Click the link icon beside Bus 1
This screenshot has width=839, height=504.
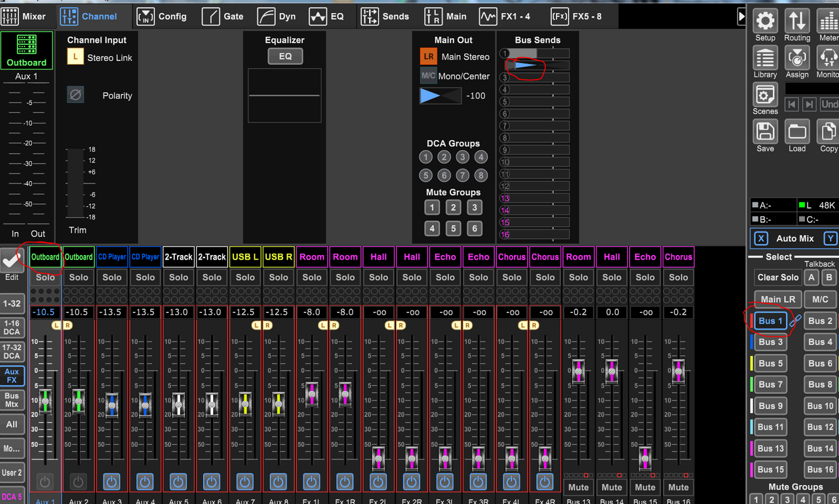[795, 321]
